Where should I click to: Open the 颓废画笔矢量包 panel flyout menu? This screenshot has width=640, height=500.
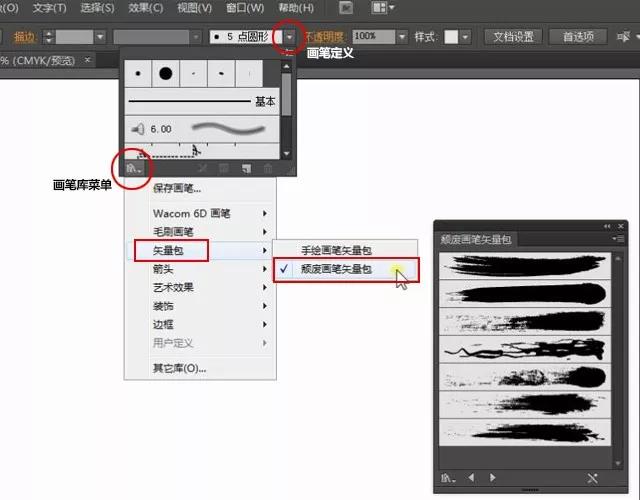[618, 239]
